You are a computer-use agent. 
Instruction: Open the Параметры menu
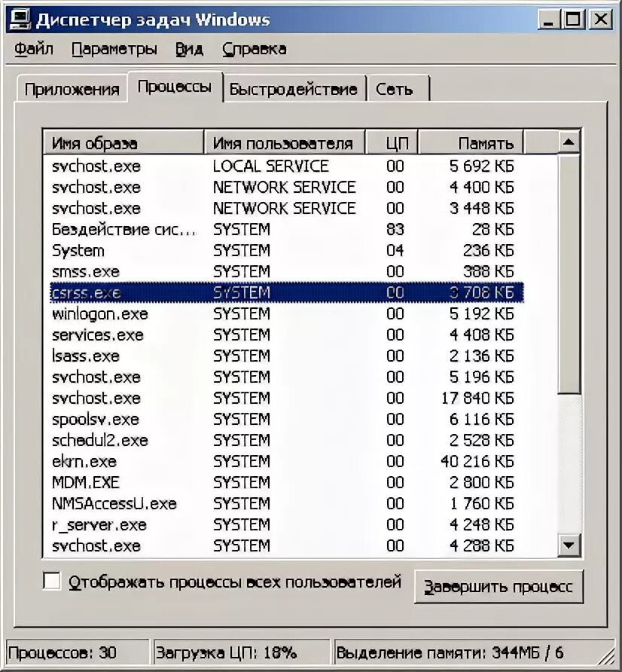pyautogui.click(x=114, y=49)
